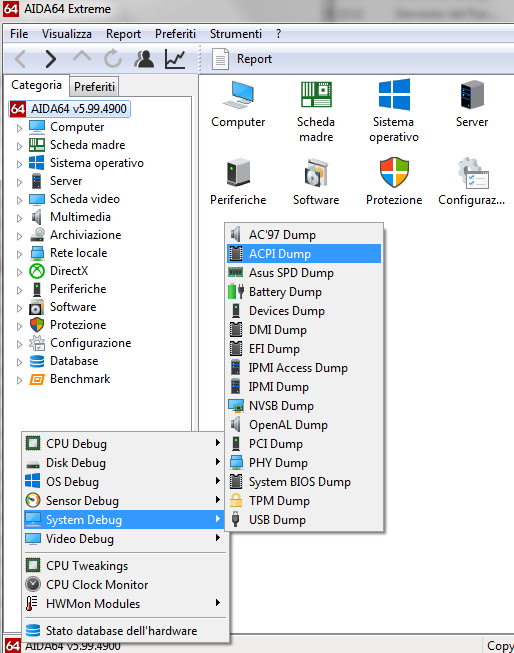Expand the Server tree node
The height and width of the screenshot is (653, 514).
coord(19,182)
